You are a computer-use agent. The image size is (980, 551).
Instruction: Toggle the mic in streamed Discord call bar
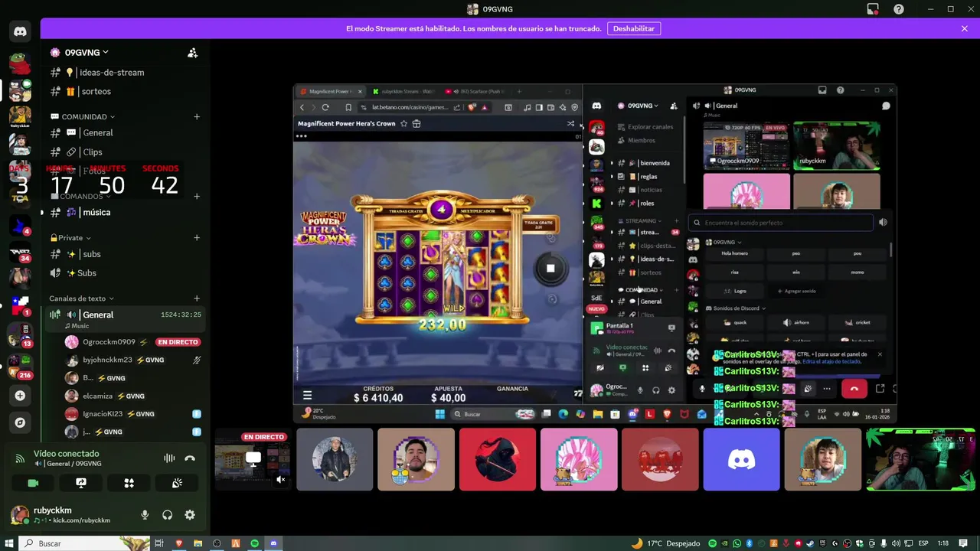[701, 389]
